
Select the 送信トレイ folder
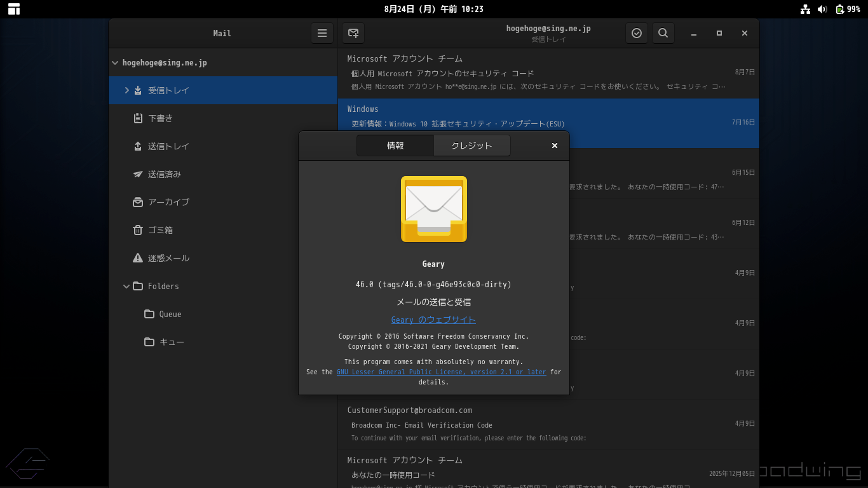[x=223, y=146]
